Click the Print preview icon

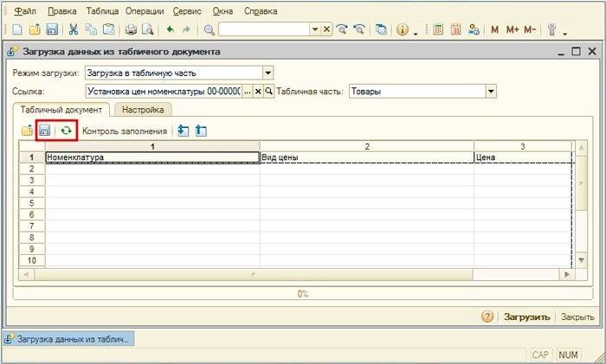tap(148, 29)
